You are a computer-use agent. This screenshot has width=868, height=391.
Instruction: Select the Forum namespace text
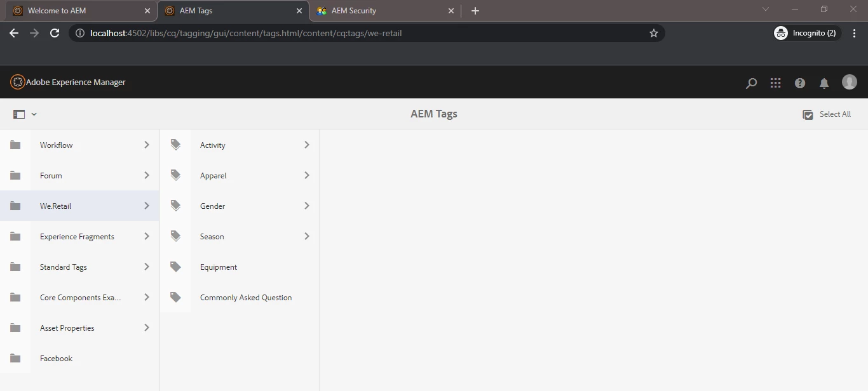point(51,176)
